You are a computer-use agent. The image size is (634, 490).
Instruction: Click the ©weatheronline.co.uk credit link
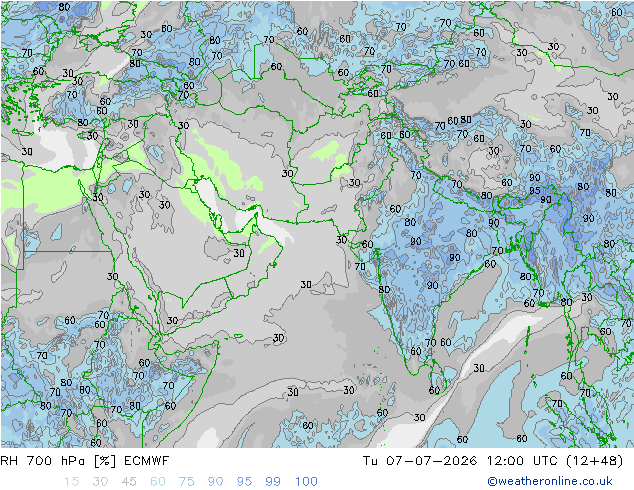coord(550,481)
